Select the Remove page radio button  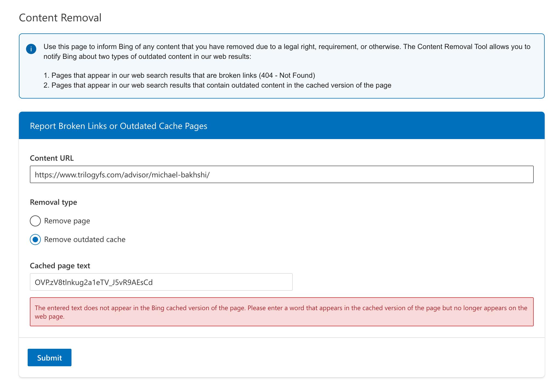tap(35, 221)
